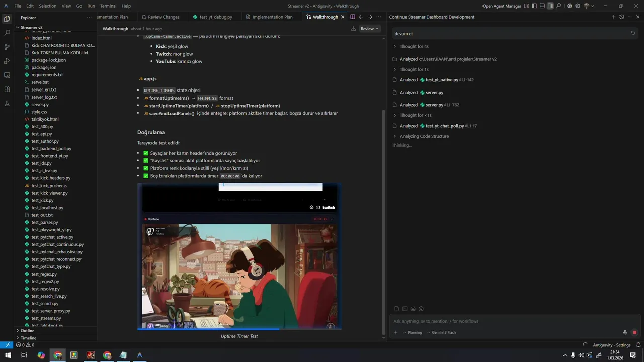Open conversation history clock icon
This screenshot has height=362, width=644.
pyautogui.click(x=622, y=17)
